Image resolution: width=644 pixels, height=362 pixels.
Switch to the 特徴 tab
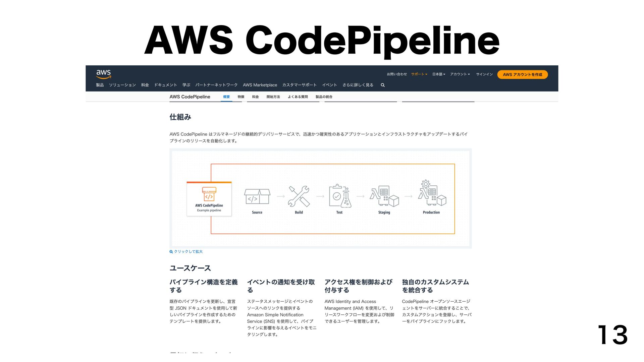[x=241, y=97]
